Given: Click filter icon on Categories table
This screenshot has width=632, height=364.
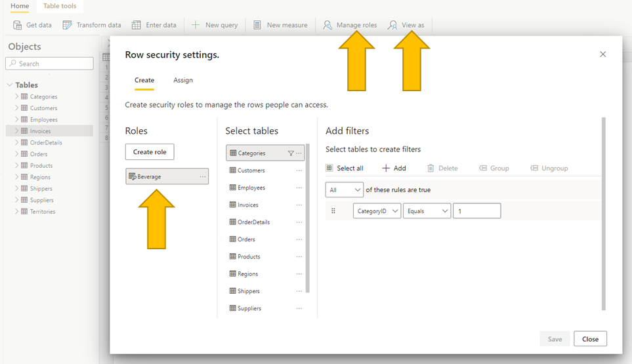Looking at the screenshot, I should coord(291,153).
